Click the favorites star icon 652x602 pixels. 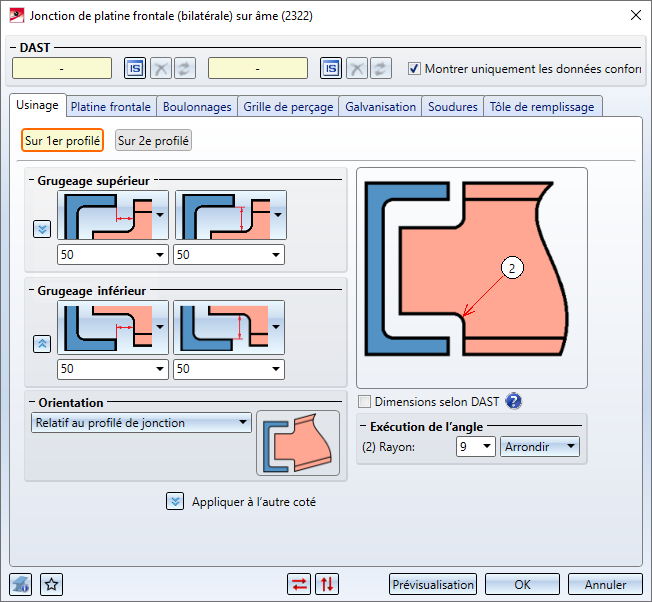tap(52, 584)
